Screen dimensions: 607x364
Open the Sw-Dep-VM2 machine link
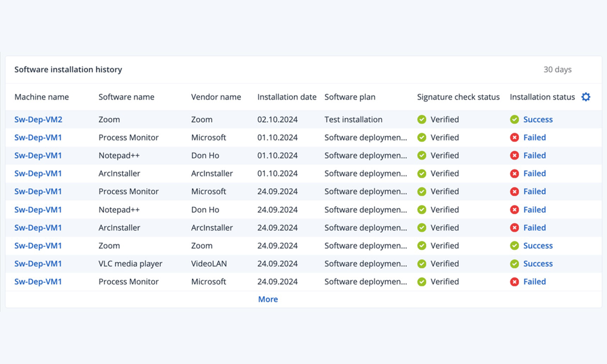[38, 120]
